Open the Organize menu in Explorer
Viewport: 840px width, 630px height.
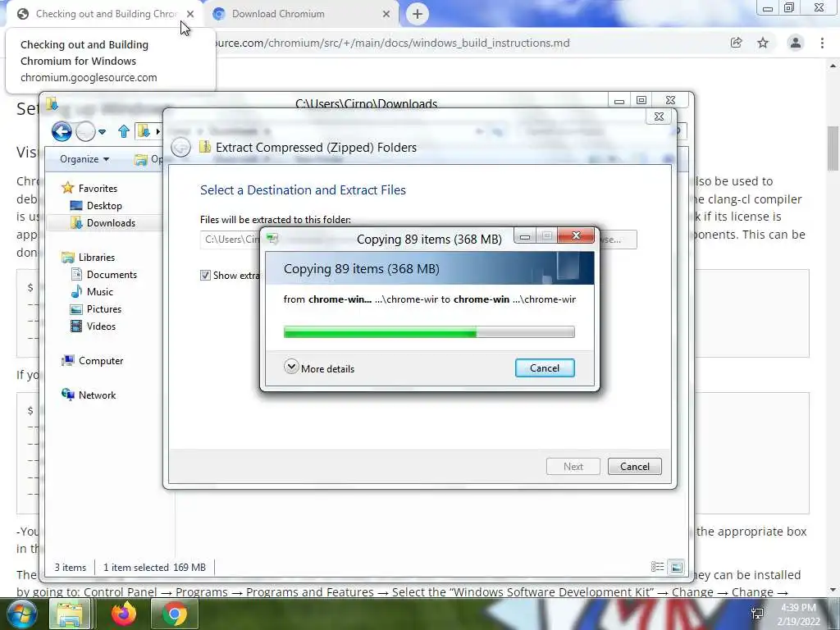coord(84,159)
